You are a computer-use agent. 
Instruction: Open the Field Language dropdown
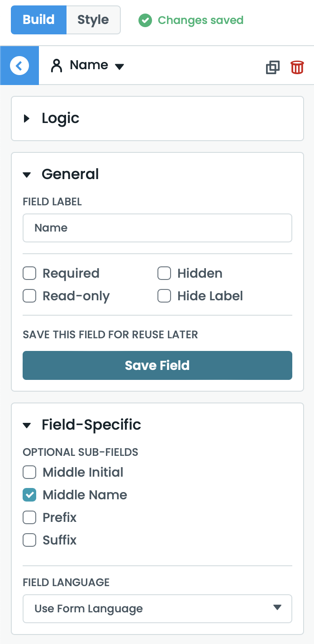(157, 609)
